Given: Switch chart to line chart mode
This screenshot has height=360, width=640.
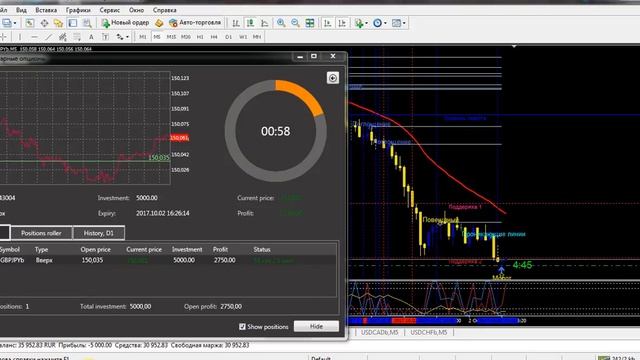Looking at the screenshot, I should click(x=264, y=23).
